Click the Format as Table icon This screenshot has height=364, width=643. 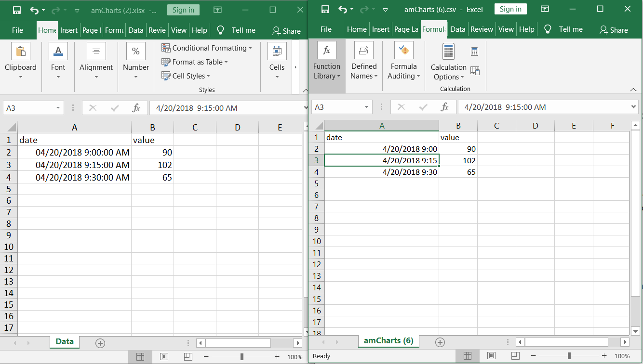(x=166, y=62)
